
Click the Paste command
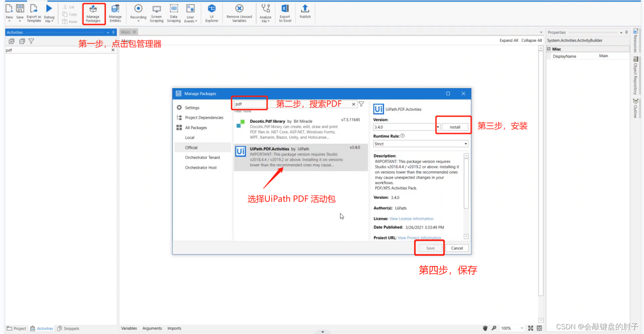pos(70,22)
